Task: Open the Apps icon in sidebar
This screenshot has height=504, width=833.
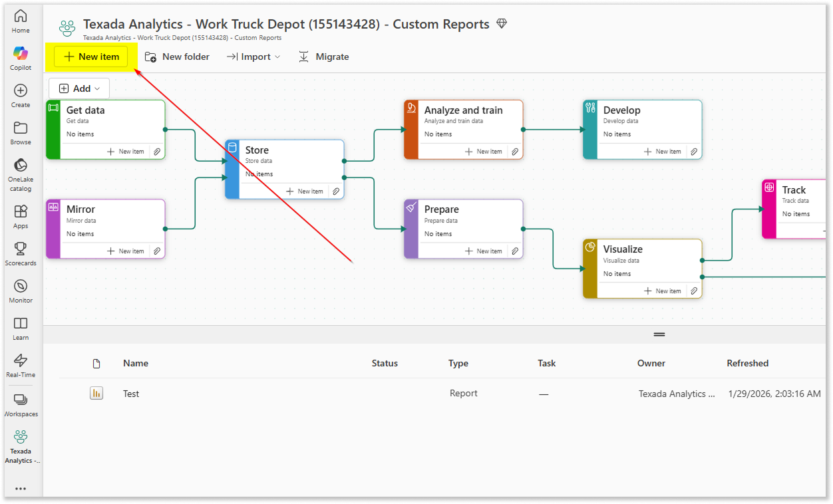Action: point(21,215)
